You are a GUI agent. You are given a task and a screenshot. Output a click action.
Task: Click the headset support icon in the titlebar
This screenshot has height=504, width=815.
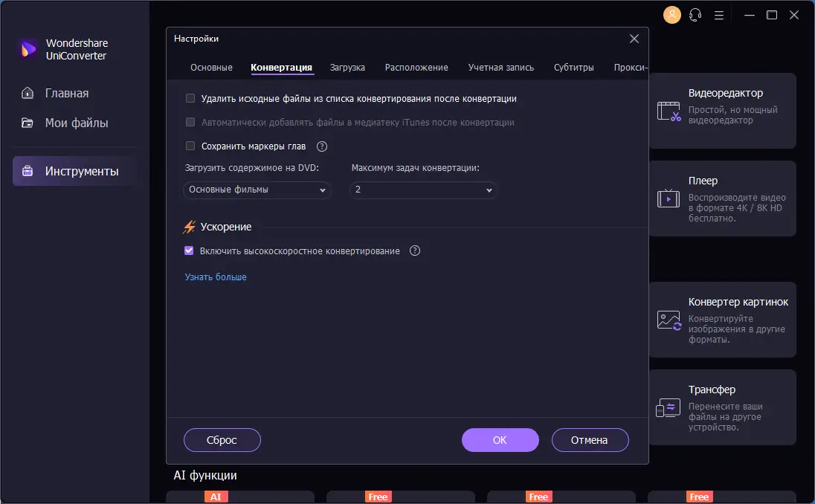click(695, 14)
